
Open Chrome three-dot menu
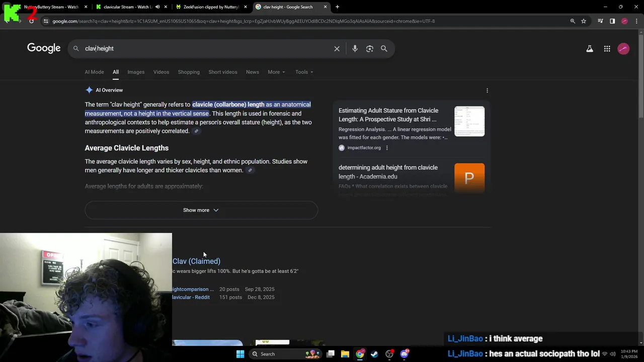tap(637, 21)
